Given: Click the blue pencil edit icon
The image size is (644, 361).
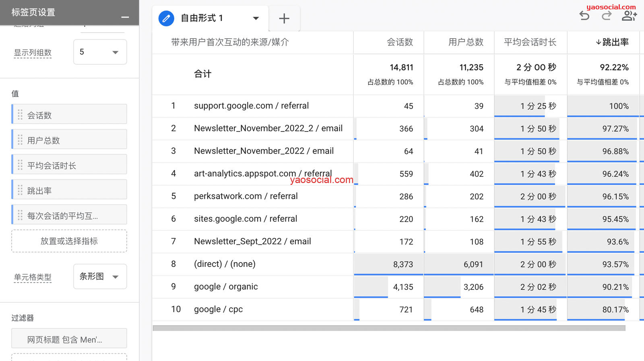Looking at the screenshot, I should point(166,18).
